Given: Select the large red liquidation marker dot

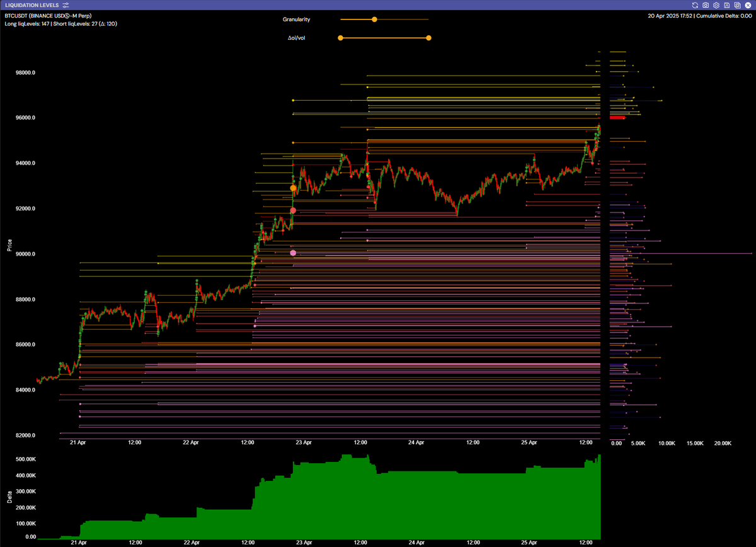Looking at the screenshot, I should pyautogui.click(x=293, y=210).
